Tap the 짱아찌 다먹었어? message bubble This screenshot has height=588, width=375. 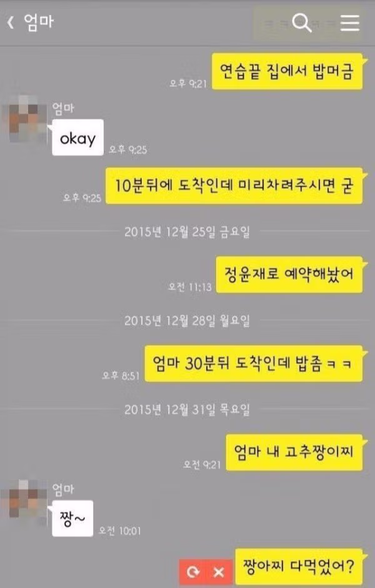click(299, 567)
